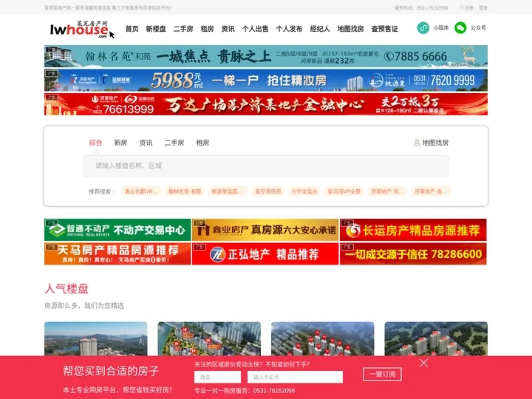Open 二手房 in the top navigation

pyautogui.click(x=183, y=29)
